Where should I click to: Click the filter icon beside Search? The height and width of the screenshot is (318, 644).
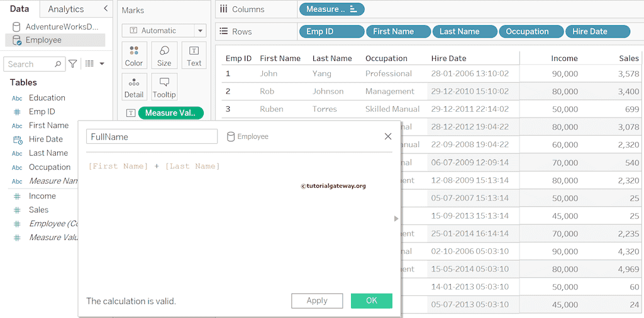tap(73, 63)
